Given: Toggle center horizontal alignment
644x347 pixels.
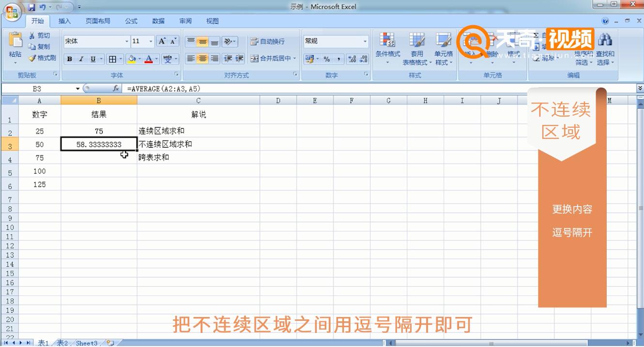Looking at the screenshot, I should tap(202, 59).
